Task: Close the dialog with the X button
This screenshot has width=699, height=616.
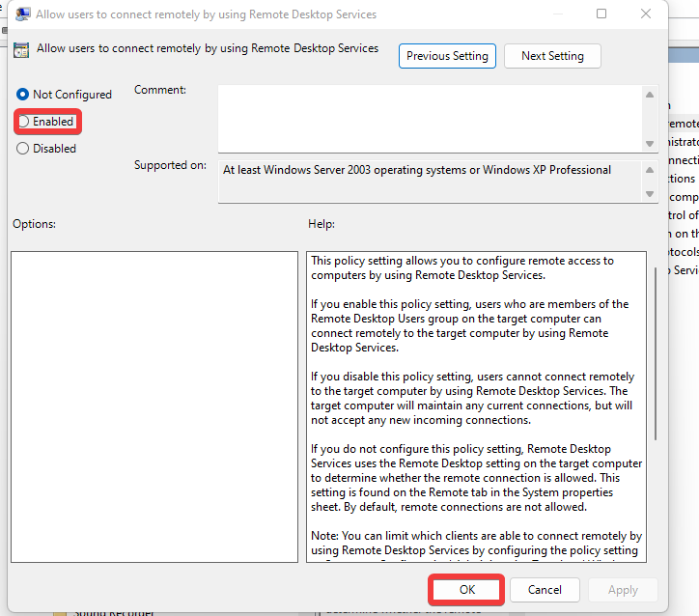Action: [x=646, y=14]
